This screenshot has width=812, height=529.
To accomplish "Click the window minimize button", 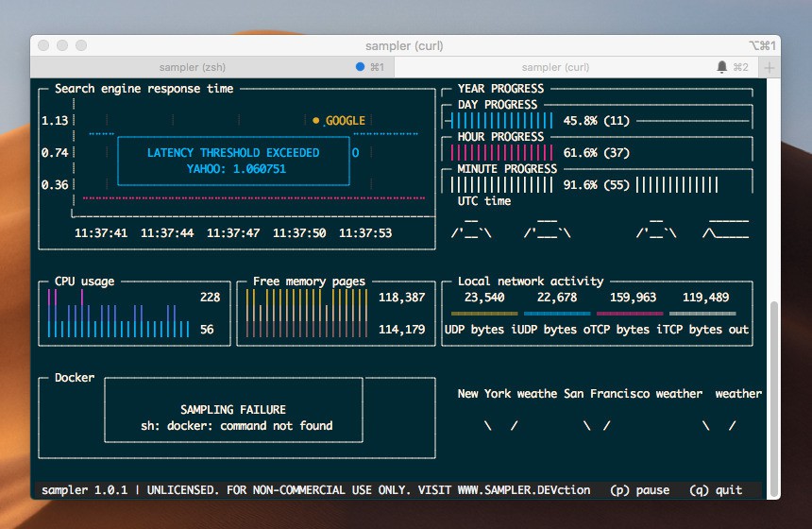I will [x=62, y=45].
